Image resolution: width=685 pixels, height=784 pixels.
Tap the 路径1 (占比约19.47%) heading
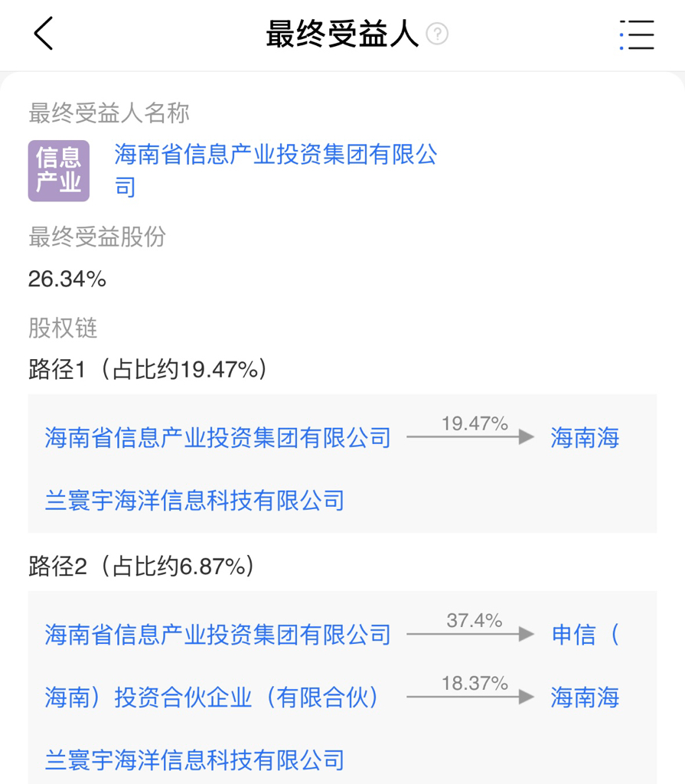(x=148, y=370)
